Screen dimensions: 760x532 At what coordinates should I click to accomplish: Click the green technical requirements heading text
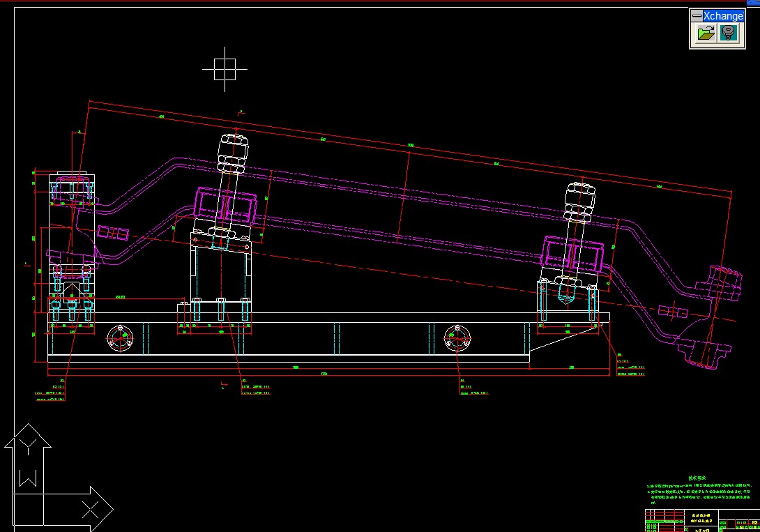697,478
